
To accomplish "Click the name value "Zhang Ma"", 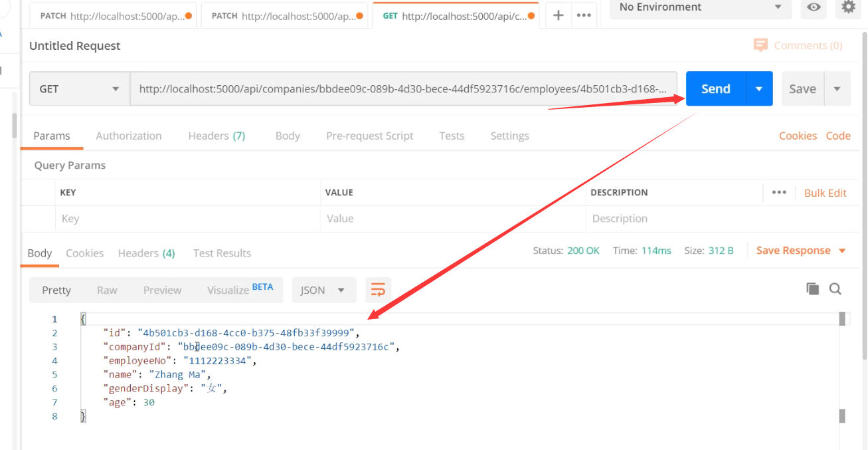I will pyautogui.click(x=177, y=375).
